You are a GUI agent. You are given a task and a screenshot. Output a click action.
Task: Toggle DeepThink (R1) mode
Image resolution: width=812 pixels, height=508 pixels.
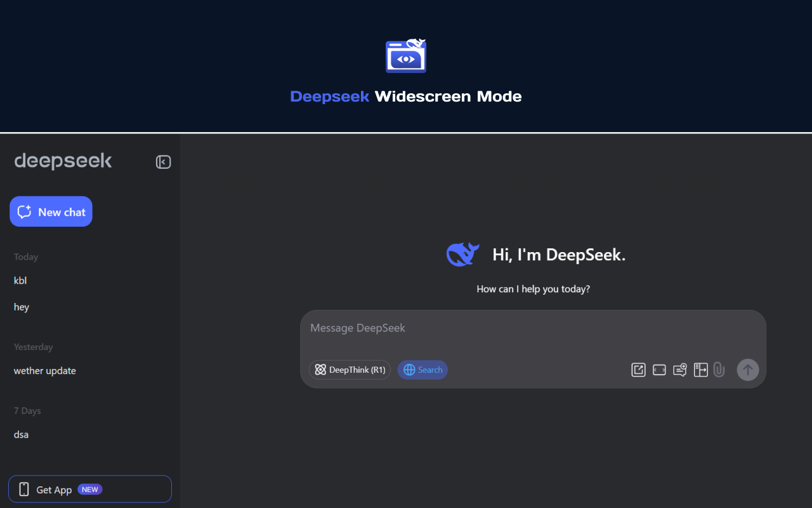click(x=350, y=370)
